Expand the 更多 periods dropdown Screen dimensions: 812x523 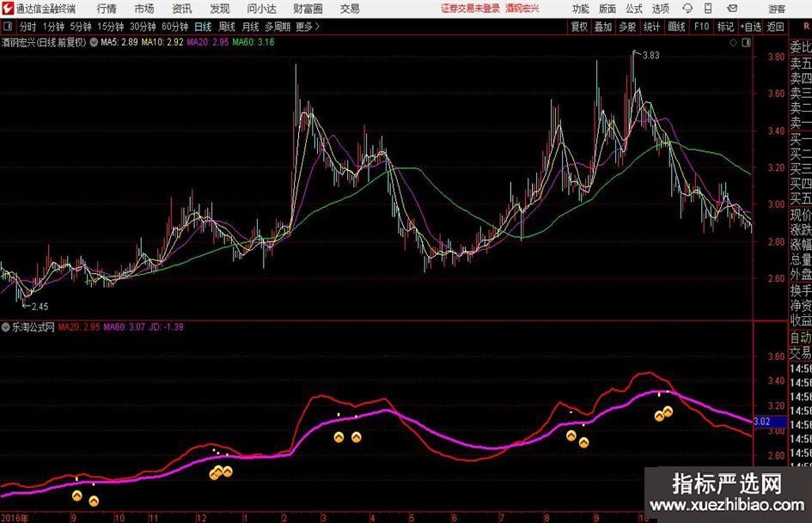[x=308, y=27]
